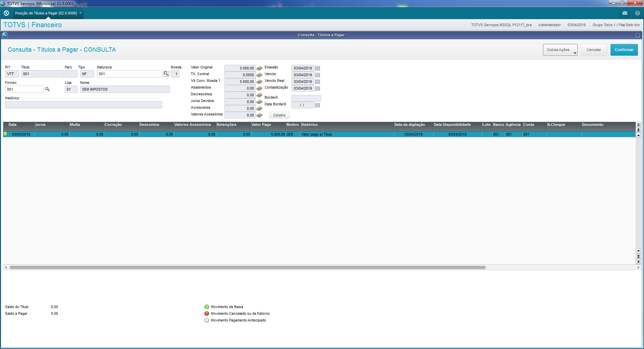644x349 pixels.
Task: Click 'Grupo Totvs 1 / Filial Belo Hor' label
Action: (616, 25)
